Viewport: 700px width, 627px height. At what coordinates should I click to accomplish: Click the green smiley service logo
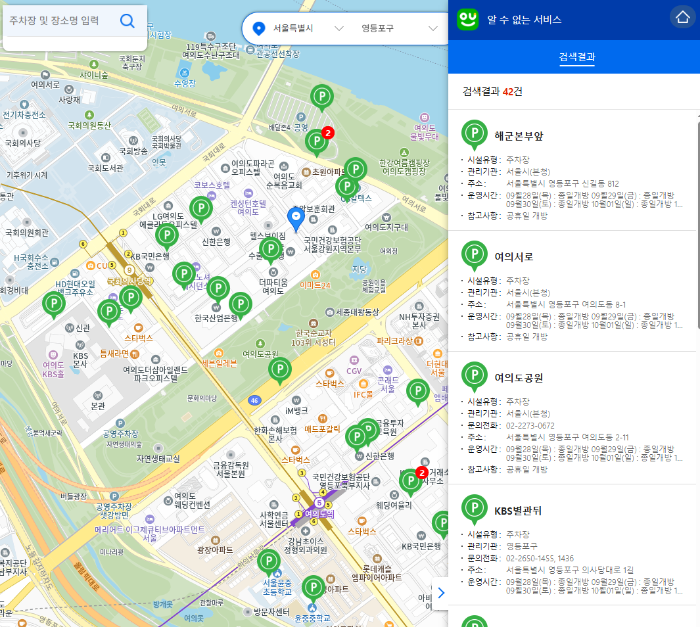(x=467, y=19)
